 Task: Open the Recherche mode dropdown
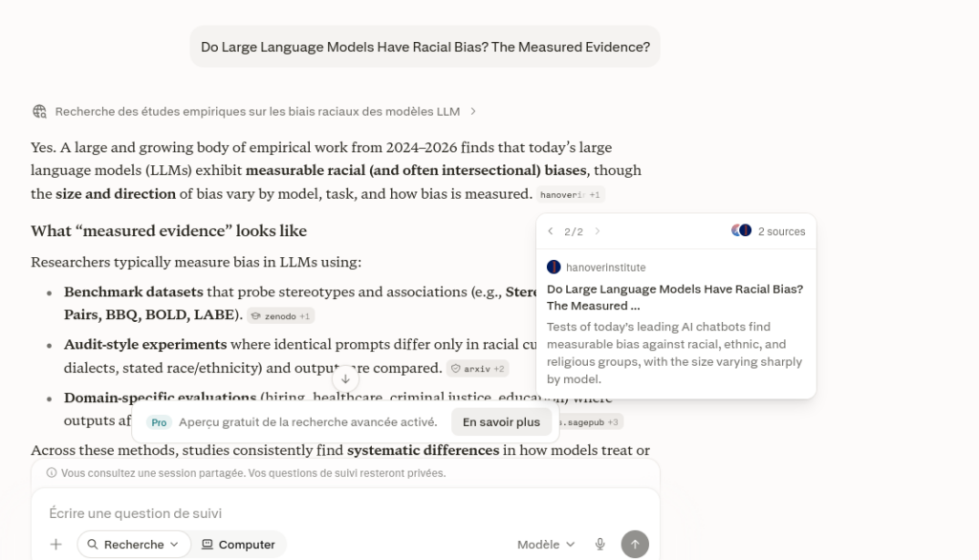point(133,545)
